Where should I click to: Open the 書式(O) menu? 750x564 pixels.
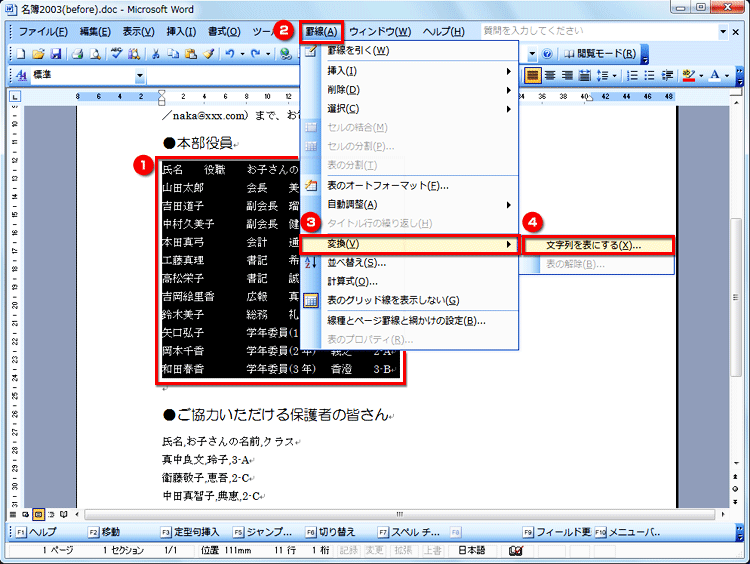(224, 32)
